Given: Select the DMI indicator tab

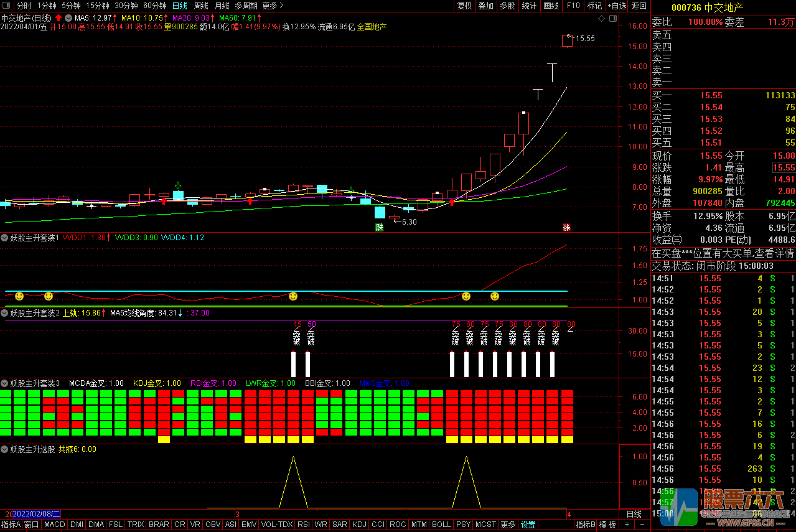Looking at the screenshot, I should coord(77,525).
